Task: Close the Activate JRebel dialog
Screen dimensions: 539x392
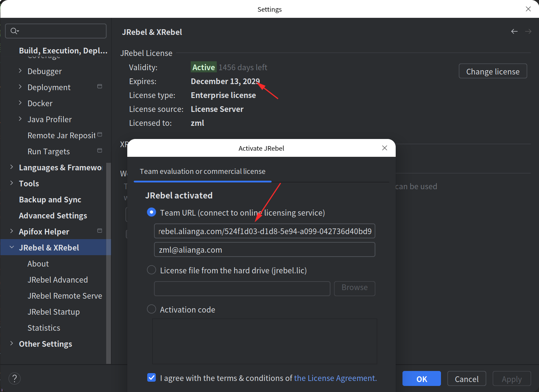Action: [x=384, y=148]
